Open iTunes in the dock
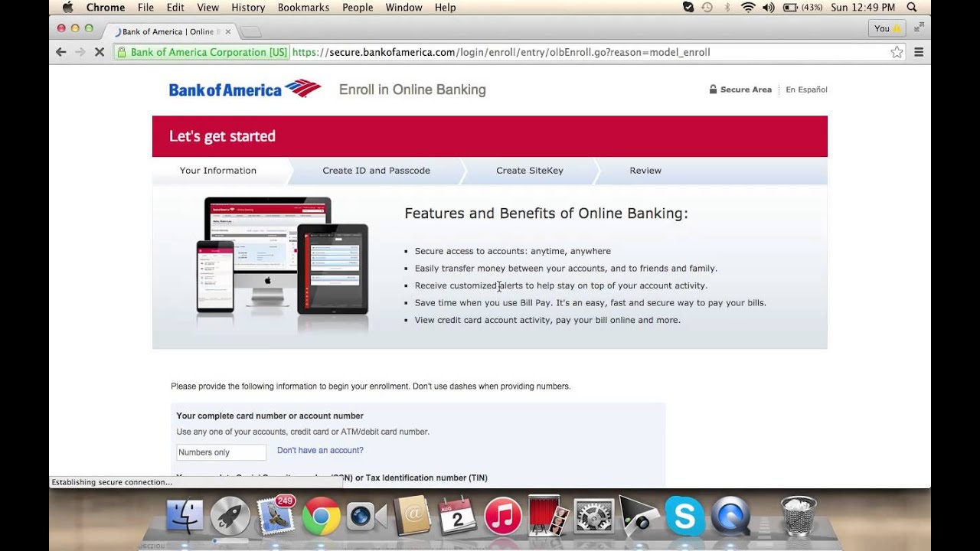This screenshot has height=551, width=980. tap(503, 517)
